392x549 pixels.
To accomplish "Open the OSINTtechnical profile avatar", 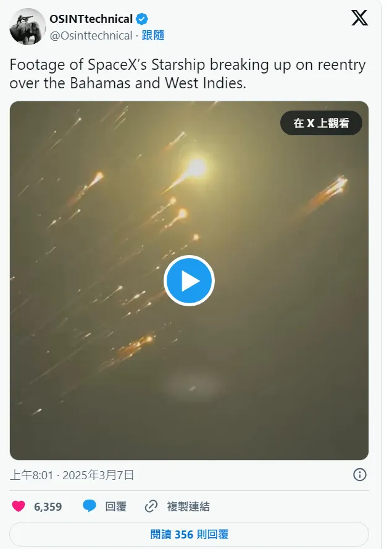I will (27, 27).
